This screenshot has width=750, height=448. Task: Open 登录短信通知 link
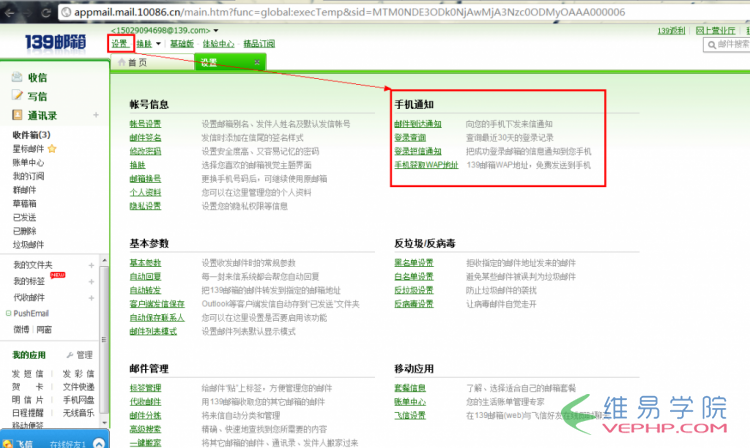coord(418,151)
